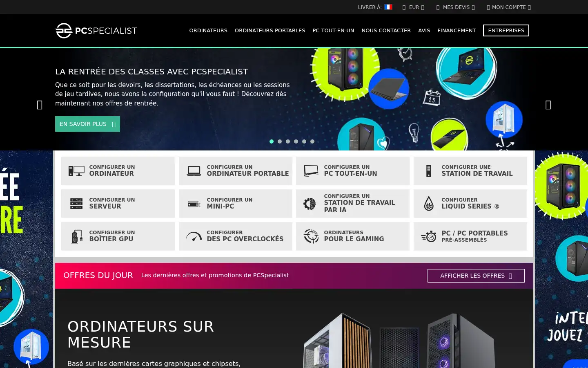Open Configurer un Serveur tile
The width and height of the screenshot is (588, 368).
118,203
